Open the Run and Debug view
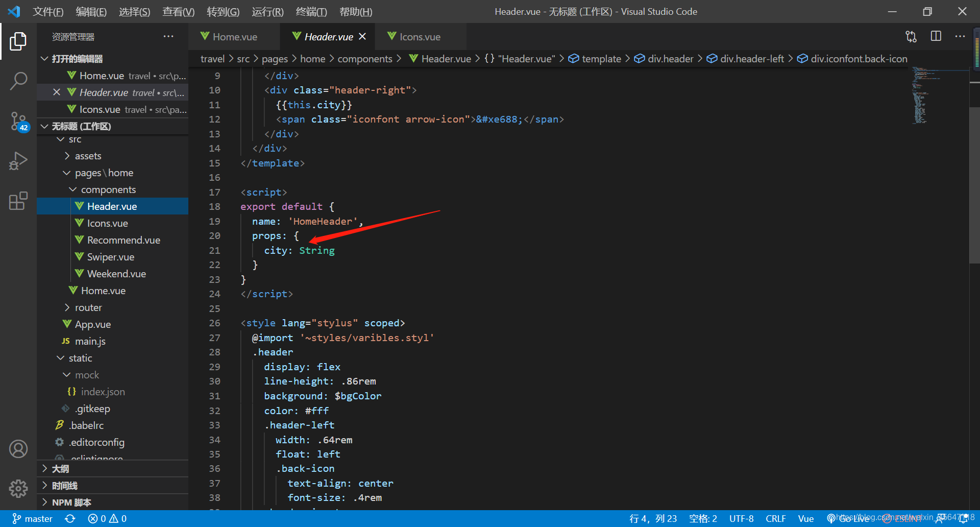 (18, 161)
